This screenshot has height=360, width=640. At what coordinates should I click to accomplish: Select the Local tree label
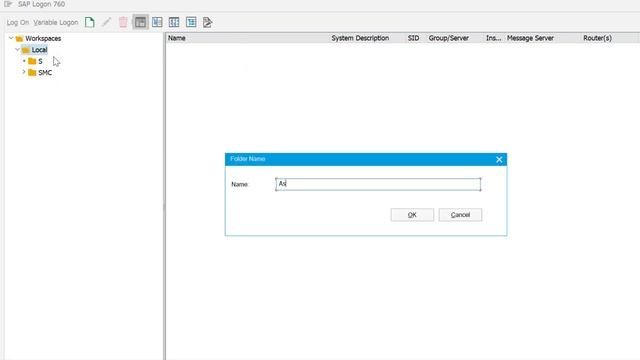point(40,50)
